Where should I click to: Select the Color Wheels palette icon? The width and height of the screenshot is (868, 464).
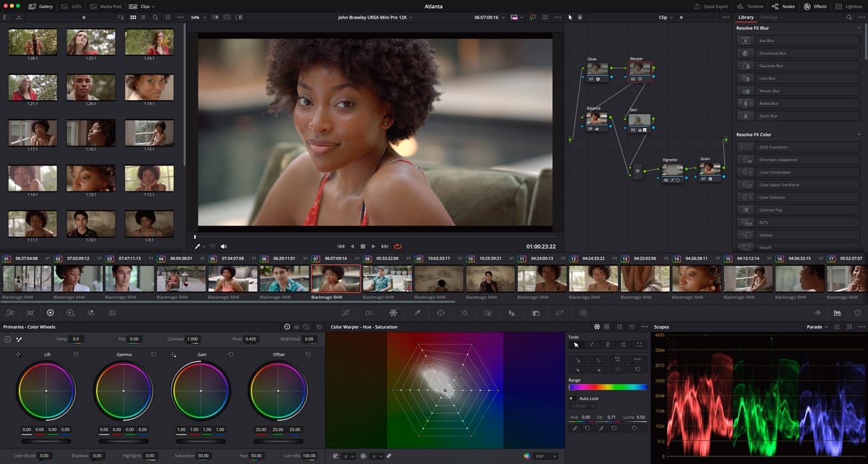[50, 312]
